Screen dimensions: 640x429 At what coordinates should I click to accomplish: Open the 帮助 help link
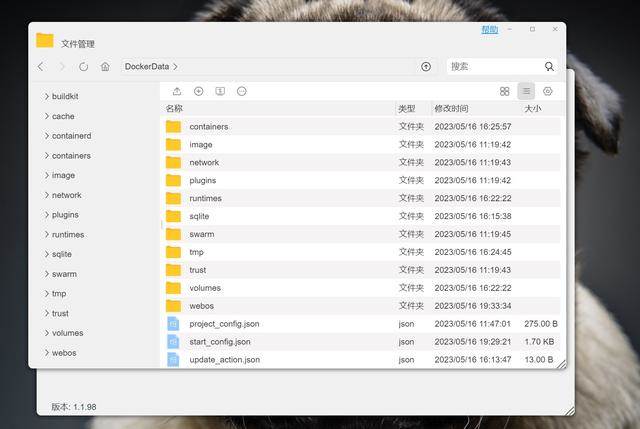(489, 30)
